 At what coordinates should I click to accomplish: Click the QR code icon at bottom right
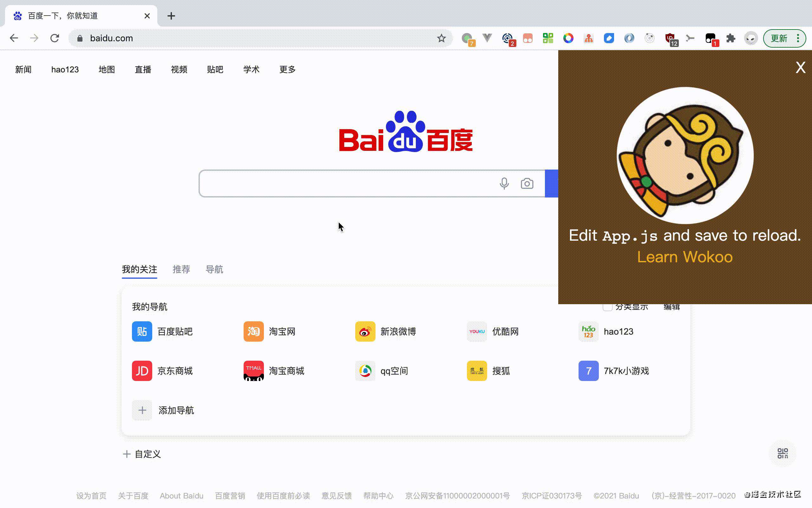click(x=783, y=453)
